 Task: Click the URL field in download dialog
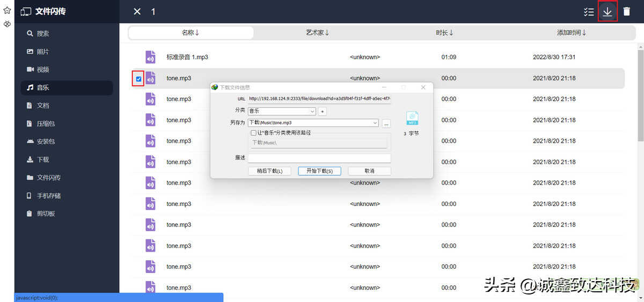coord(319,99)
